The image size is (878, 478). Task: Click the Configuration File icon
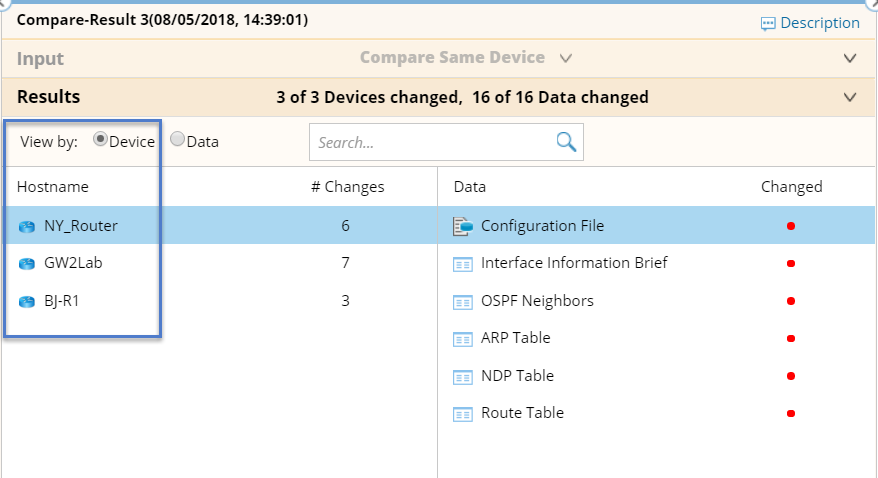click(462, 226)
